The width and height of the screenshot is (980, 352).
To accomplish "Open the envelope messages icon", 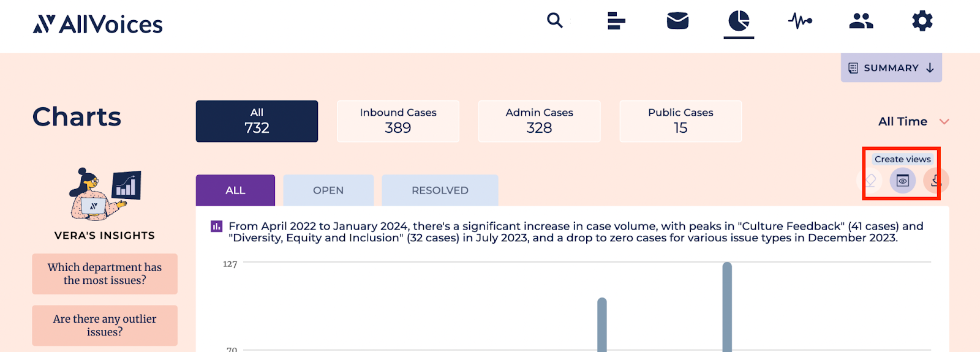I will [677, 21].
